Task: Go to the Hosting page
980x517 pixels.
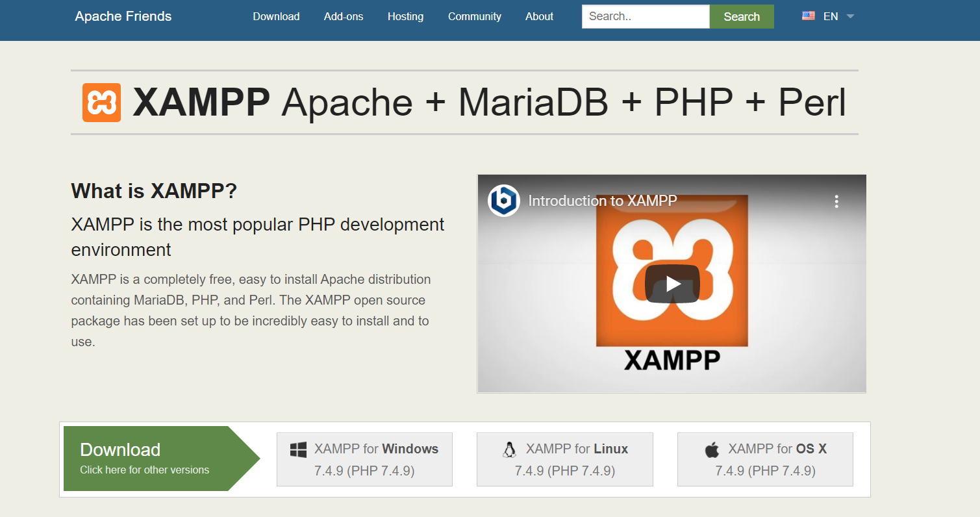Action: point(405,16)
